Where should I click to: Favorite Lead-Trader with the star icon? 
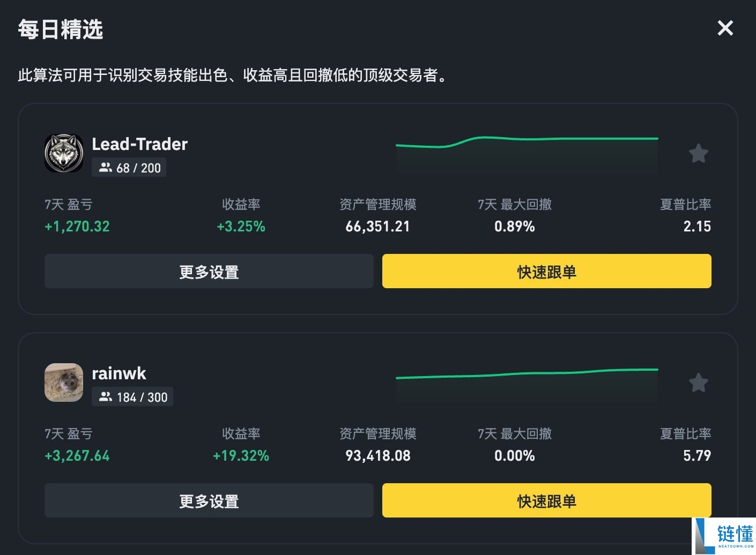coord(698,154)
